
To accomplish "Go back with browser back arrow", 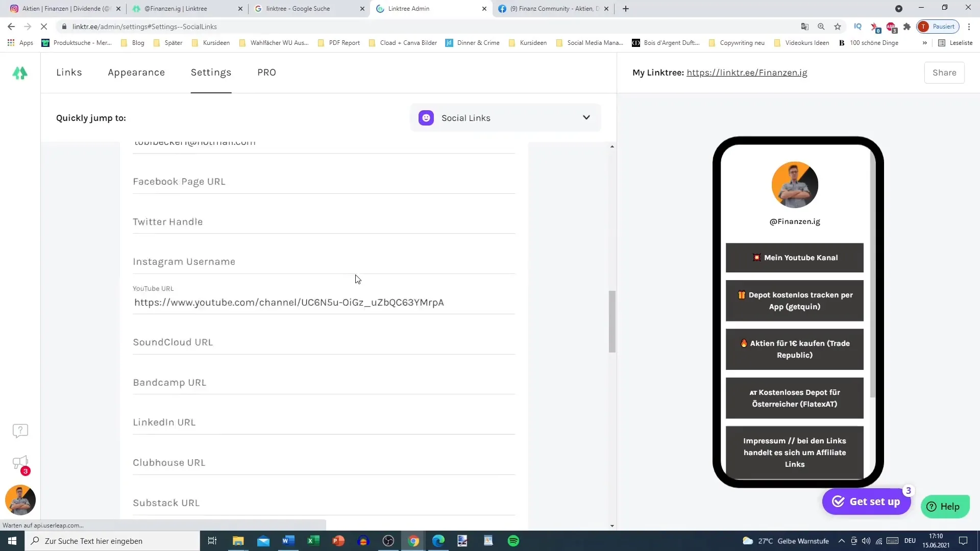I will [x=11, y=27].
